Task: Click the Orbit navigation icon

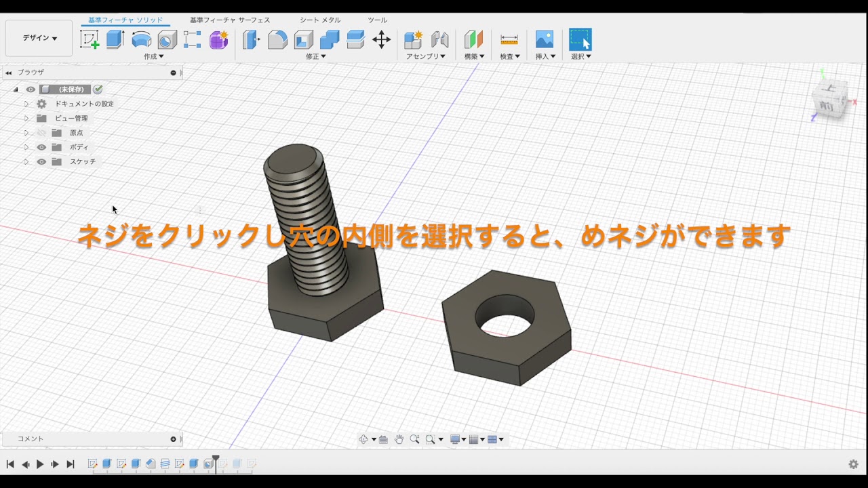Action: click(x=363, y=439)
